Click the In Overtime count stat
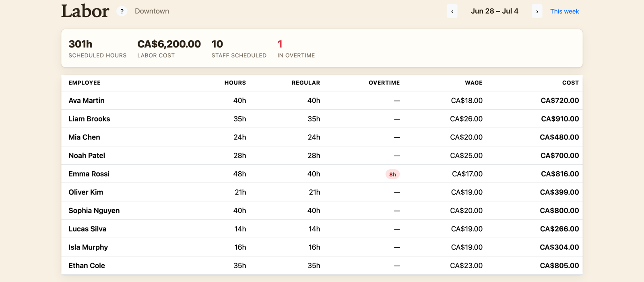 point(296,48)
